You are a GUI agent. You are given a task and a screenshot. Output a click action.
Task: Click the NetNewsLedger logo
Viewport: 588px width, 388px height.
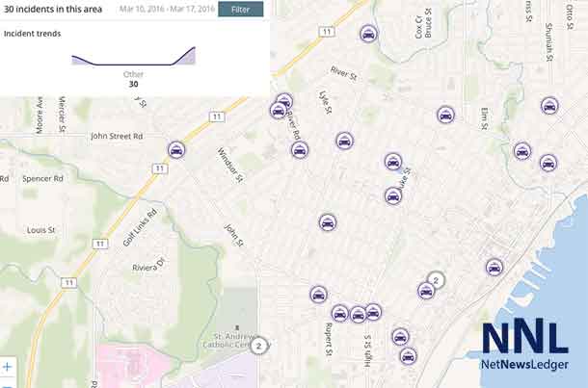[525, 346]
